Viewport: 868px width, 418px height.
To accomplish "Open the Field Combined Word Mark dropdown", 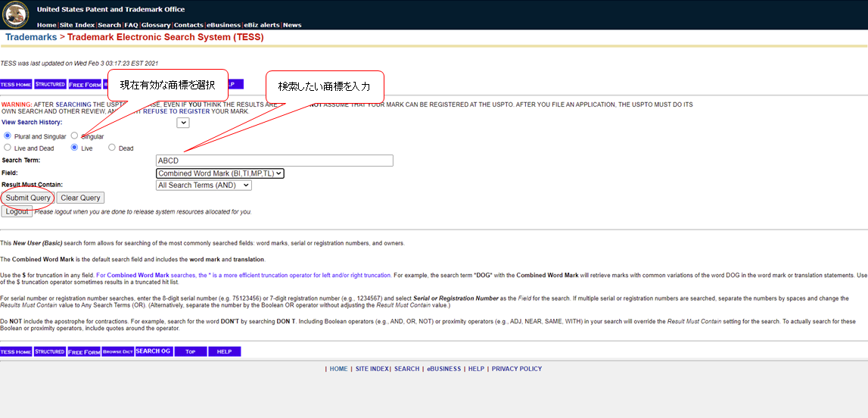I will click(x=220, y=173).
